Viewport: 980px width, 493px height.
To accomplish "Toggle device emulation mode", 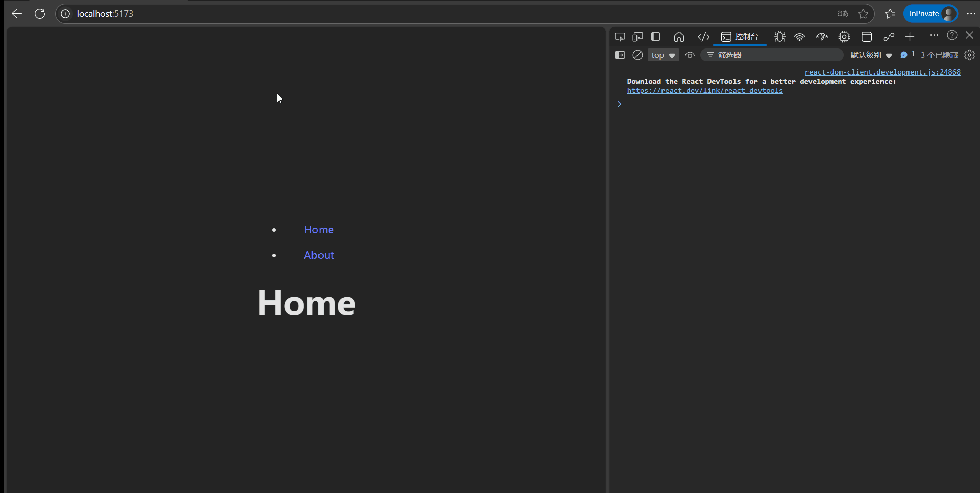I will (x=638, y=37).
